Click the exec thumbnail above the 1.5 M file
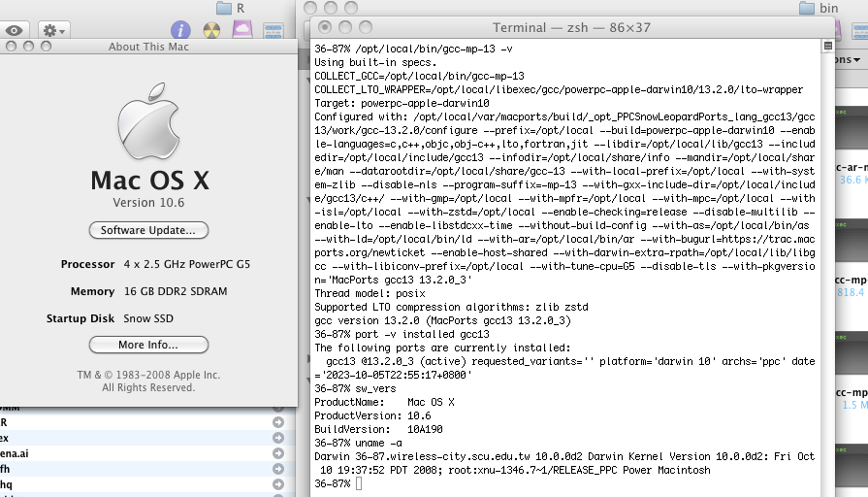This screenshot has width=868, height=497. tap(852, 353)
